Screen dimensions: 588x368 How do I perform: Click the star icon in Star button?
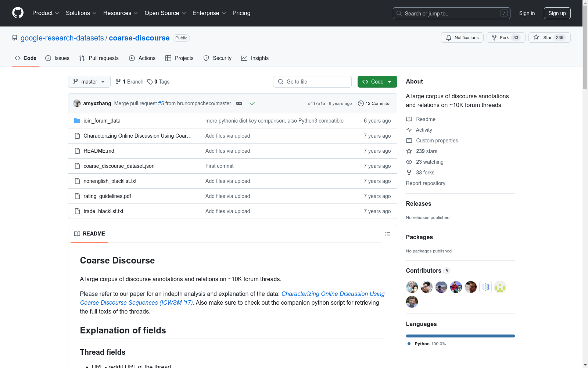pyautogui.click(x=536, y=38)
